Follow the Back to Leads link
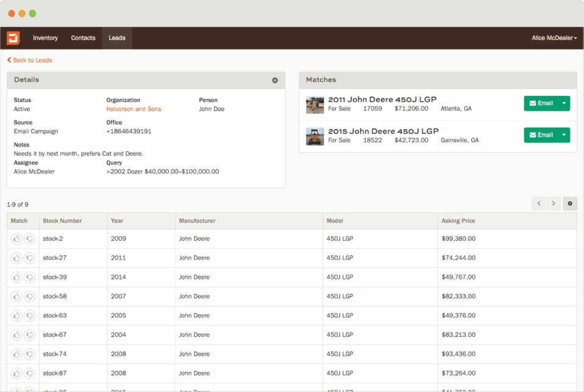Viewport: 584px width, 392px height. (x=30, y=60)
